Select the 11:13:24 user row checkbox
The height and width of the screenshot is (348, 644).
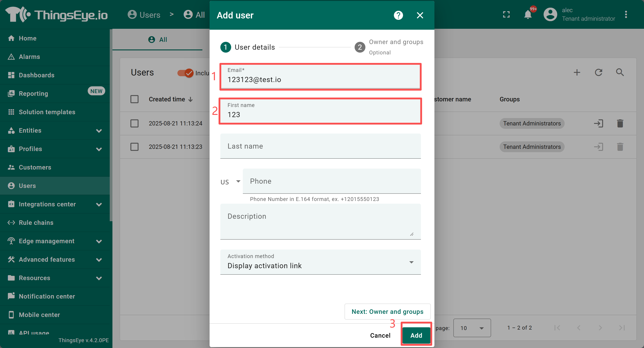point(134,123)
